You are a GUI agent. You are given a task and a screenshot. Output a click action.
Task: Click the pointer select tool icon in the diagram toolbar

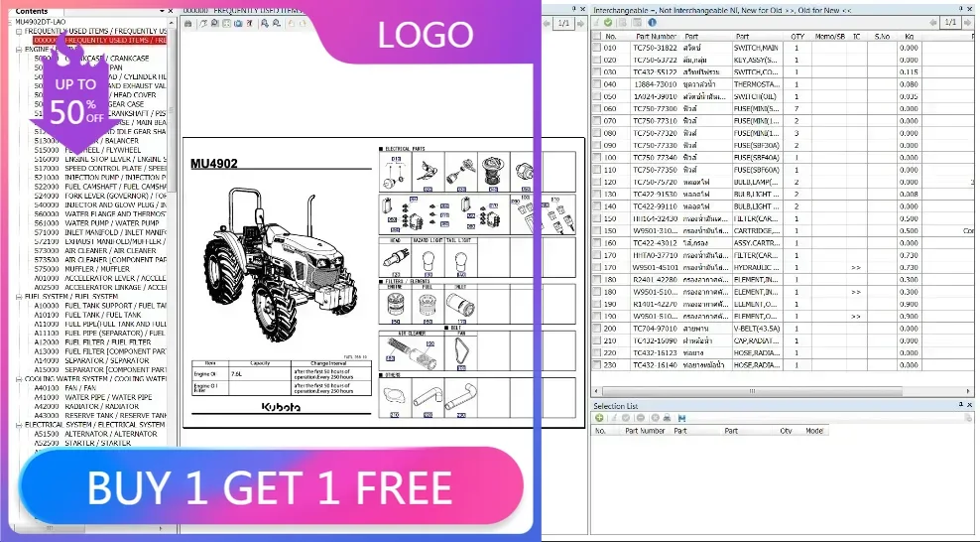203,23
